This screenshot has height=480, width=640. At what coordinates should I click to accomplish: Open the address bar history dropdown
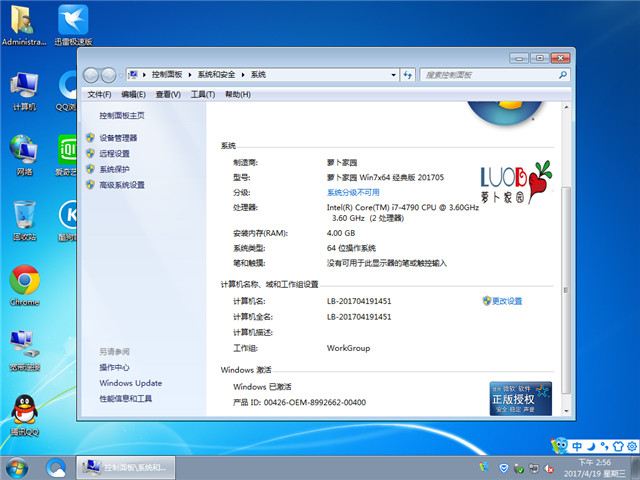click(x=393, y=75)
